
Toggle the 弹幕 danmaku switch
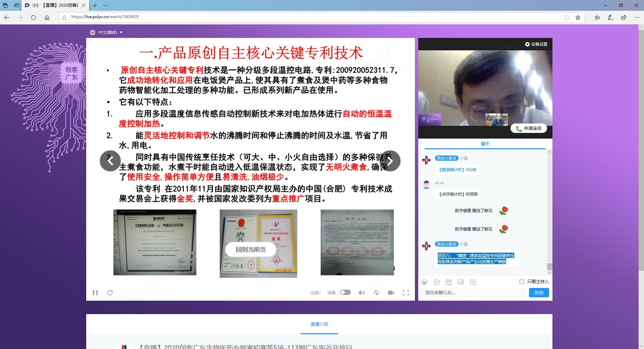(x=345, y=292)
